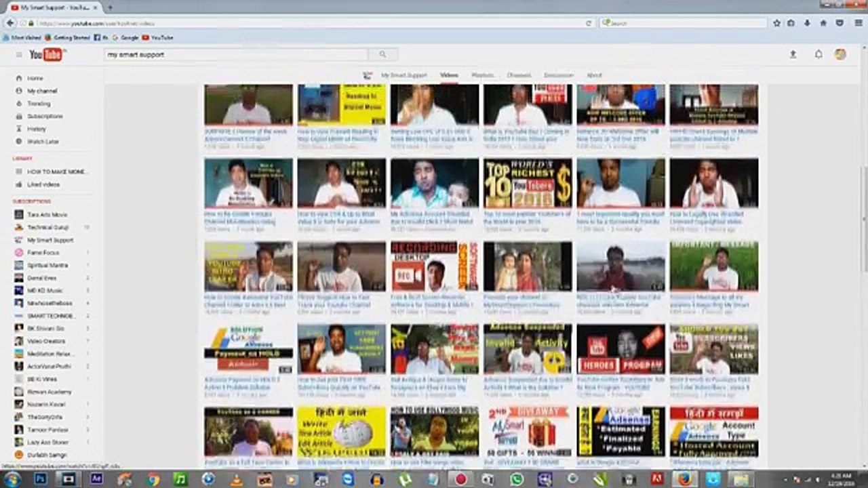Switch to the Discussion tab
Viewport: 868px width, 488px height.
point(559,75)
